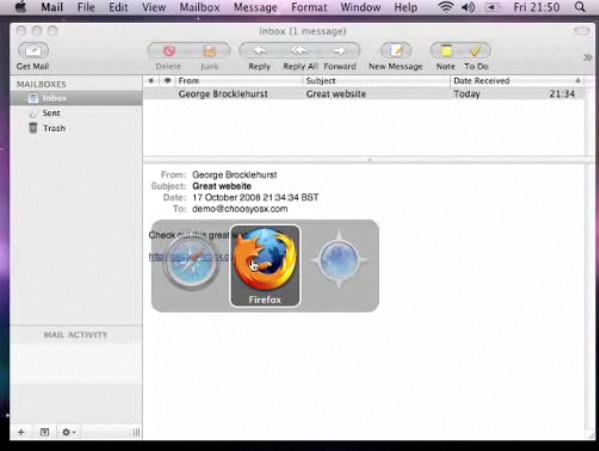
Task: Add a mailbox with the plus button
Action: click(x=21, y=432)
